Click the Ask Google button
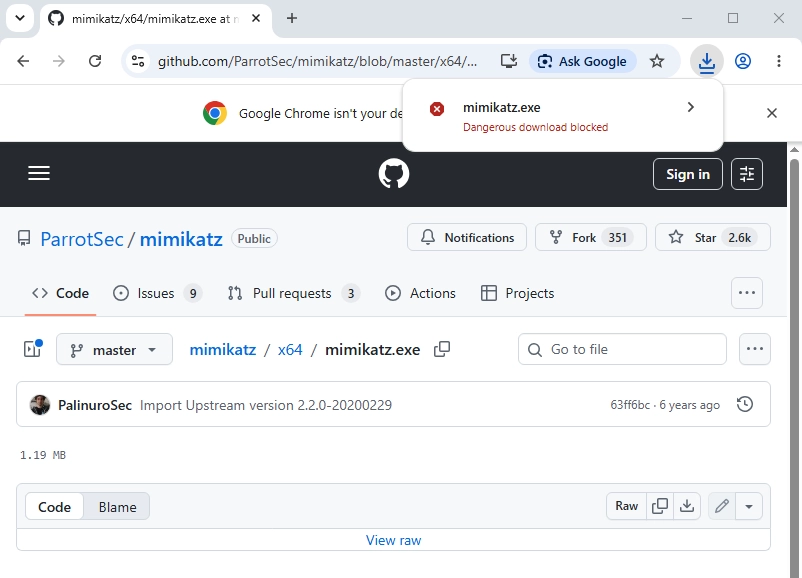Screen dimensions: 802x578 click(583, 61)
